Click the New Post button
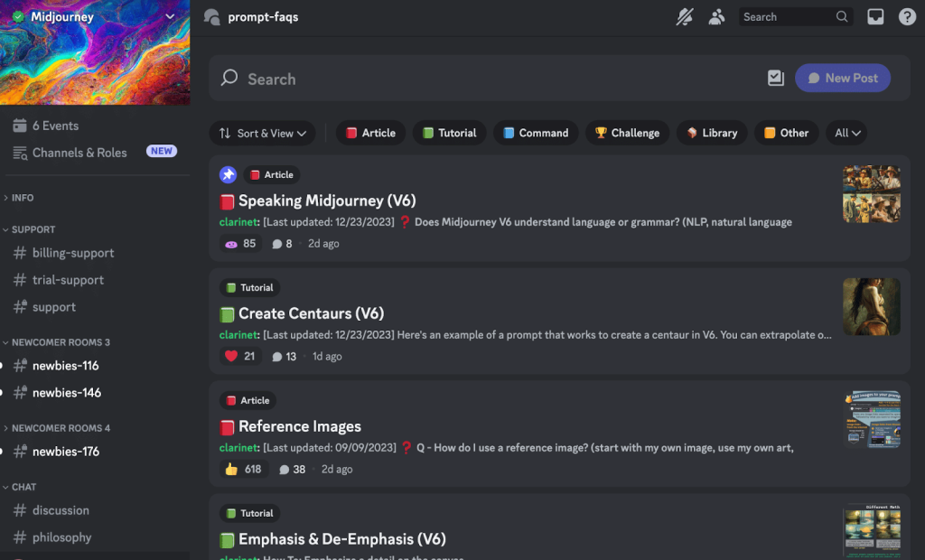Viewport: 925px width, 560px height. pos(842,78)
